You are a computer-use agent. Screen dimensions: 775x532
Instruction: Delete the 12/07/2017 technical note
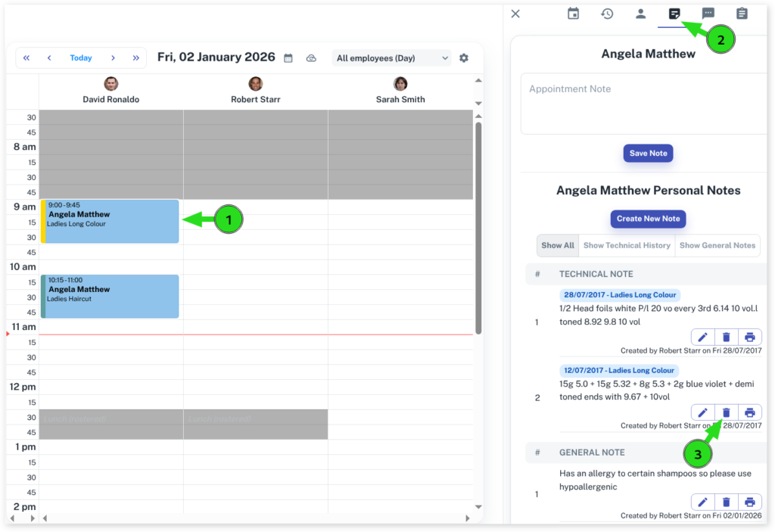tap(726, 412)
